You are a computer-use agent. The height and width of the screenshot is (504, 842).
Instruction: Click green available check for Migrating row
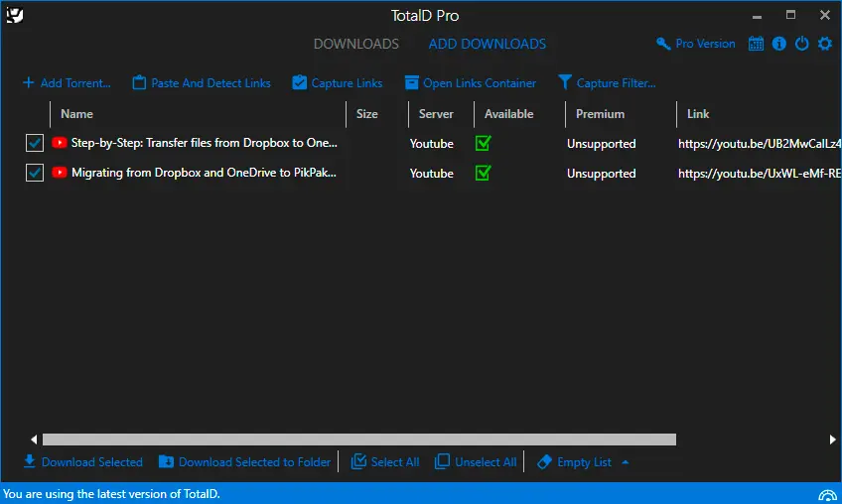(483, 173)
